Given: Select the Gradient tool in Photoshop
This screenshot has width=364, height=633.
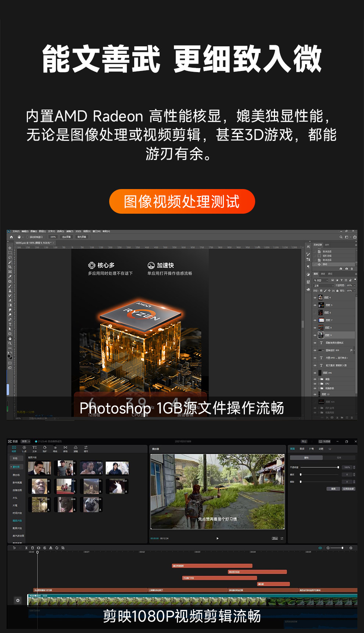Looking at the screenshot, I should (x=10, y=305).
